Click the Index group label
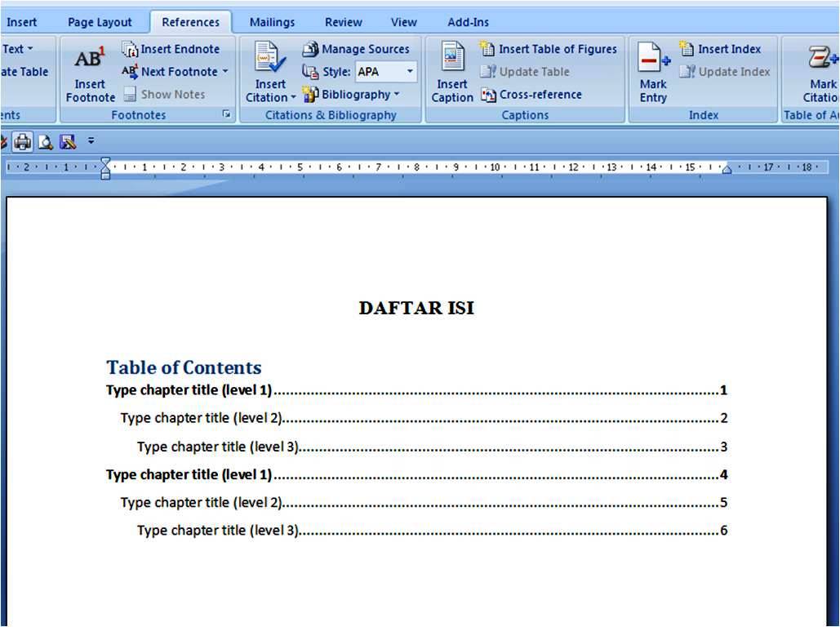The image size is (840, 627). (x=704, y=115)
